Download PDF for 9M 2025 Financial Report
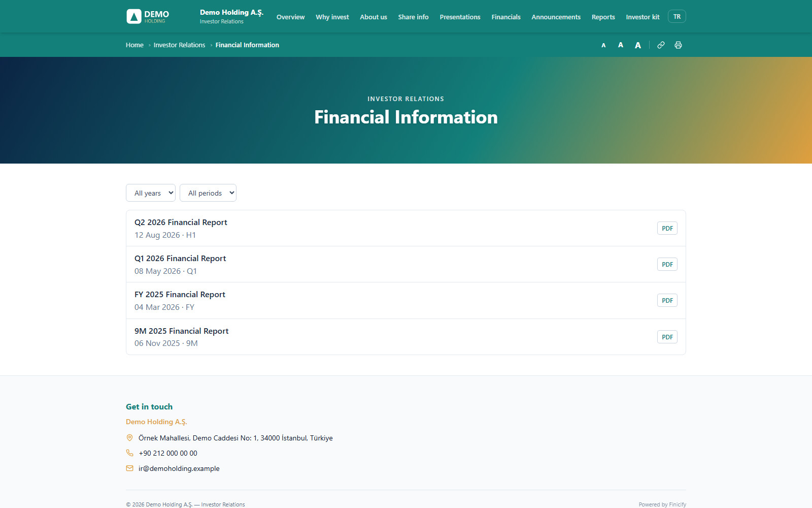The width and height of the screenshot is (812, 508). coord(667,337)
